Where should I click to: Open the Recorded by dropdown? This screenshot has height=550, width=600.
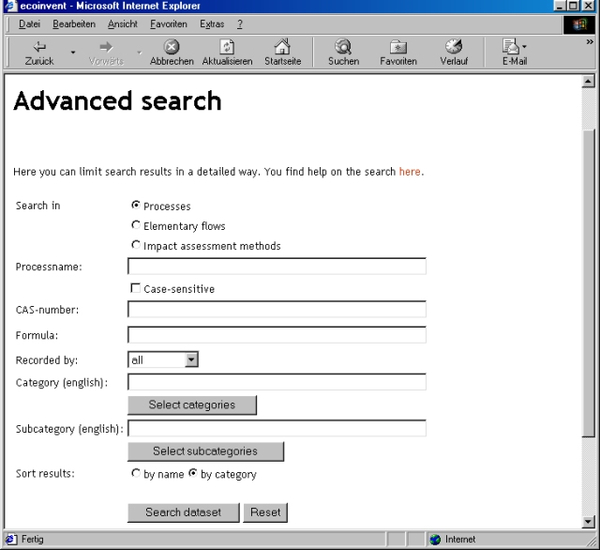pyautogui.click(x=191, y=359)
